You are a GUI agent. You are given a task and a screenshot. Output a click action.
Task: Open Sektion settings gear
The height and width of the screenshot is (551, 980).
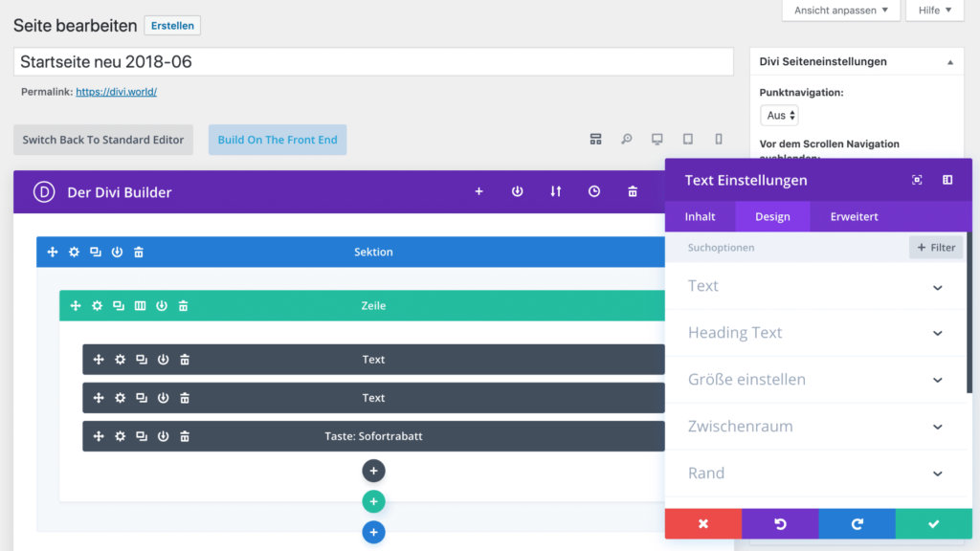pyautogui.click(x=74, y=252)
